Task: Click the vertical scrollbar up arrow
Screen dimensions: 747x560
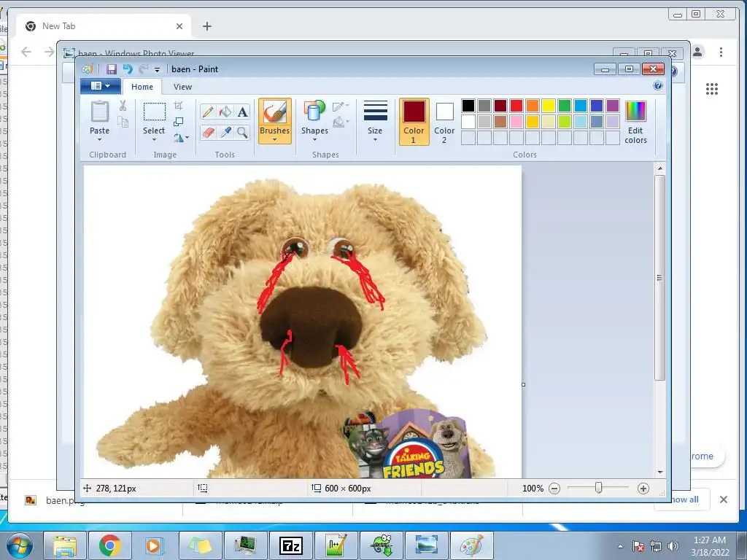Action: 659,168
